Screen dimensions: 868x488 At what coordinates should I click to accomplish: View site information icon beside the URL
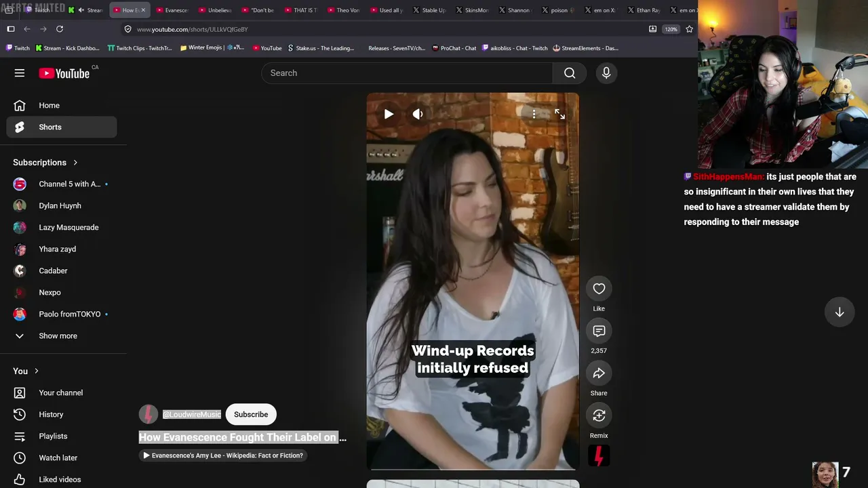click(x=127, y=29)
